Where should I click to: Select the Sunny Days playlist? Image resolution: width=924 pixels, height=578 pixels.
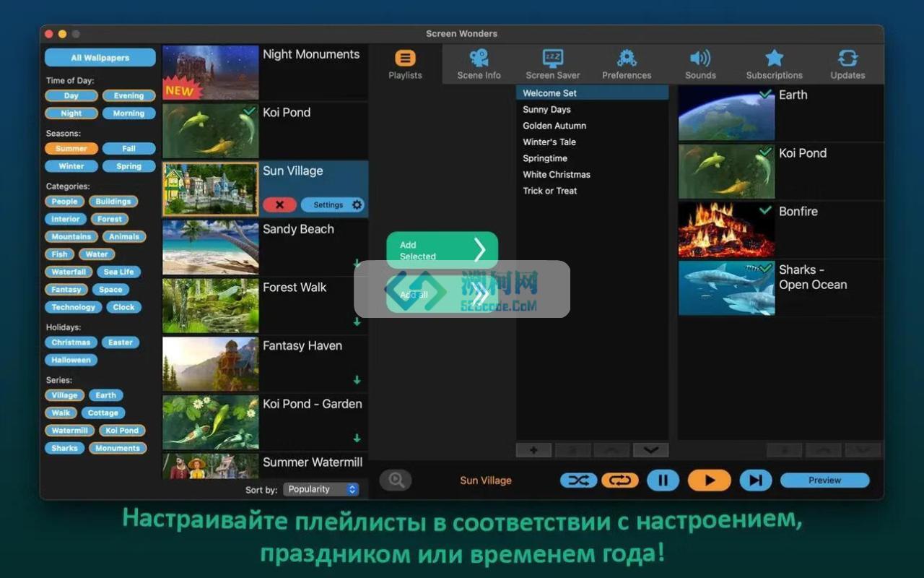coord(592,109)
